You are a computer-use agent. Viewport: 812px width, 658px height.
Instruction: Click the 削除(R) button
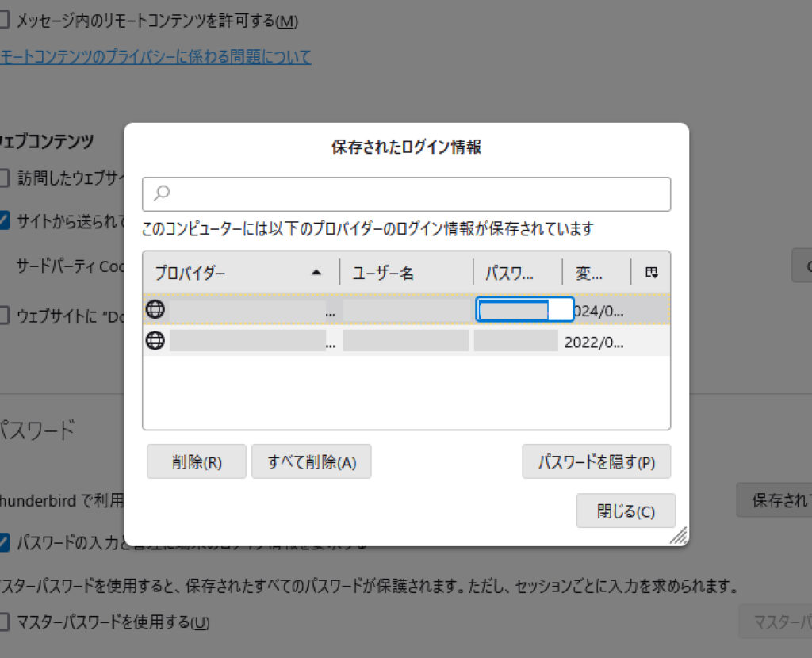[x=197, y=462]
